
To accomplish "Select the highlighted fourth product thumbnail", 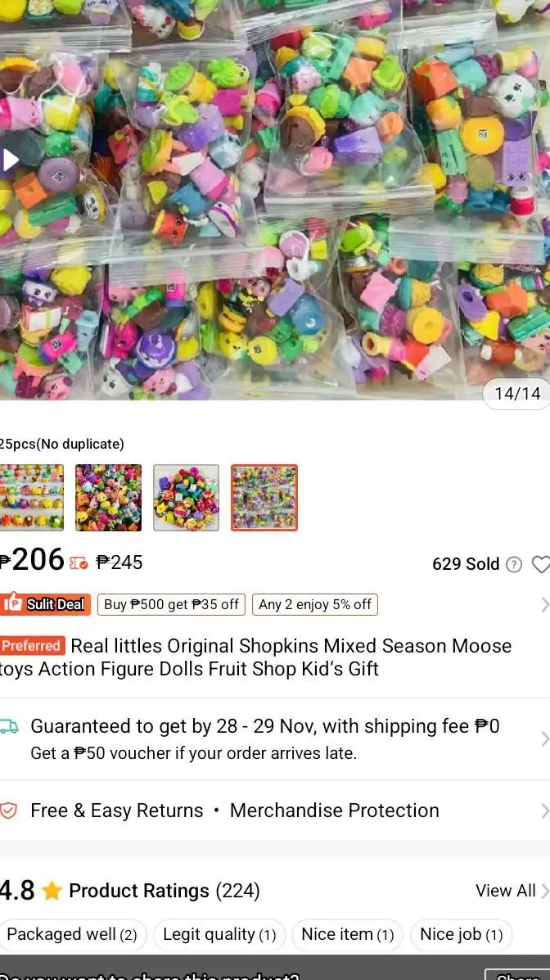I will click(x=264, y=498).
